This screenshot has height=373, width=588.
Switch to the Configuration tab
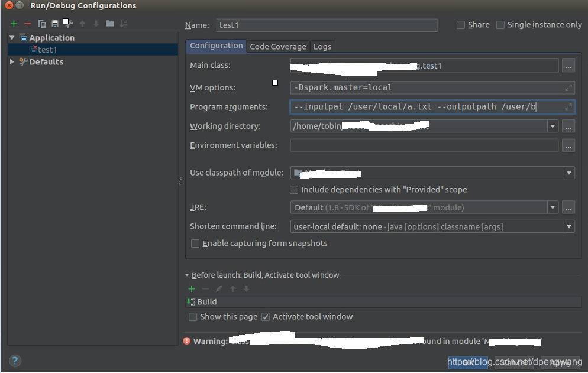tap(216, 46)
